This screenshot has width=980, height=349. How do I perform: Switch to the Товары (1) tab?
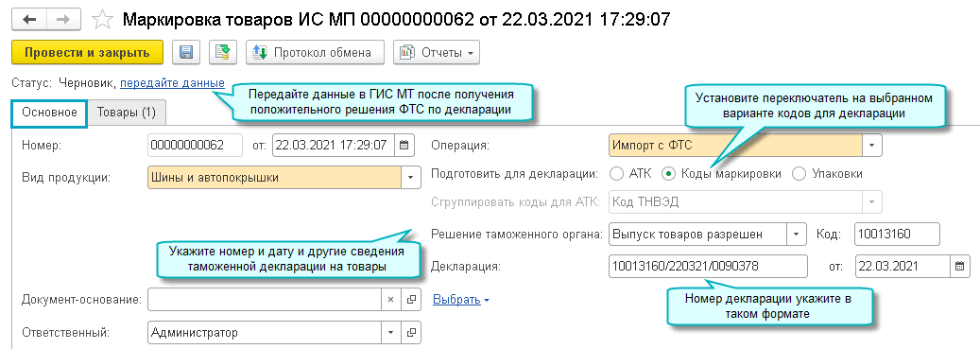127,113
